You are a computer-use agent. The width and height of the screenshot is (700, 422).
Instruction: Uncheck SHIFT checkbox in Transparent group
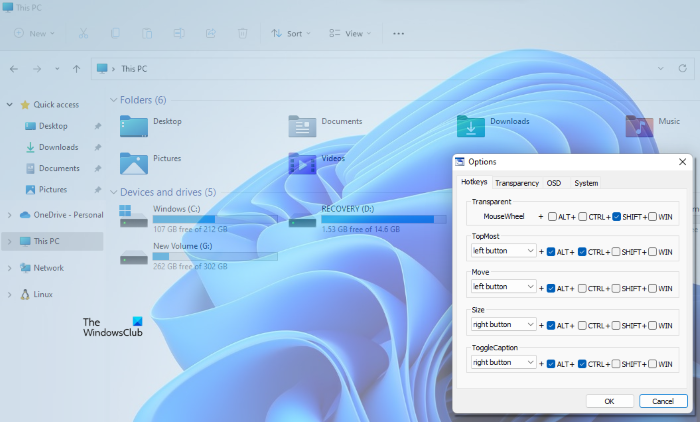(617, 215)
